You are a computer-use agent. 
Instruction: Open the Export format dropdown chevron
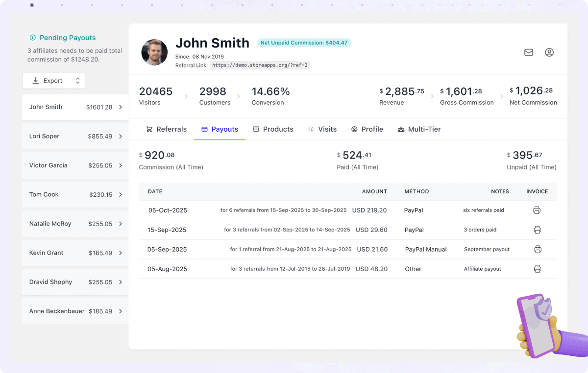77,80
